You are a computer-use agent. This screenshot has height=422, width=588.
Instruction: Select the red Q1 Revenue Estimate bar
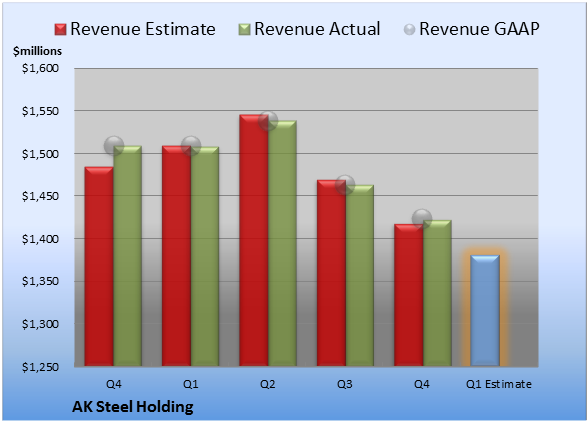[x=177, y=256]
